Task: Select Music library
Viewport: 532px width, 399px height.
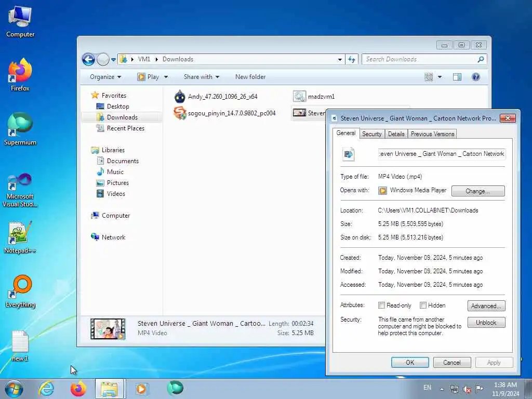Action: pyautogui.click(x=110, y=171)
